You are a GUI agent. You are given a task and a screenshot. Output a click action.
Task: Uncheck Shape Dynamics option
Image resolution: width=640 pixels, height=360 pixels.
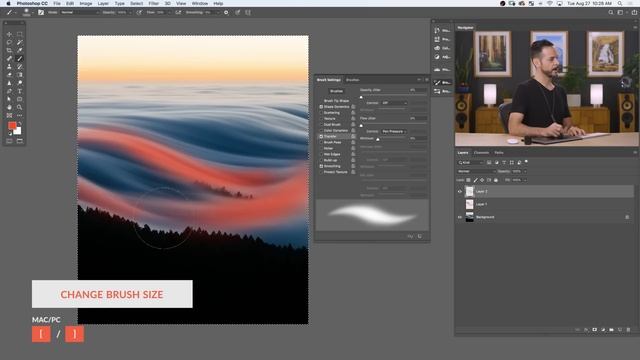[x=321, y=107]
